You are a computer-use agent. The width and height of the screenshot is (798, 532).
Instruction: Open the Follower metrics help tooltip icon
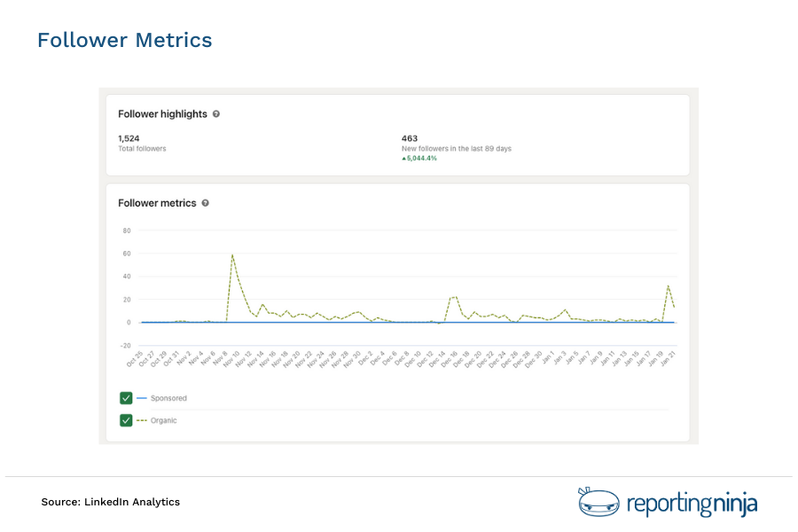[x=205, y=203]
